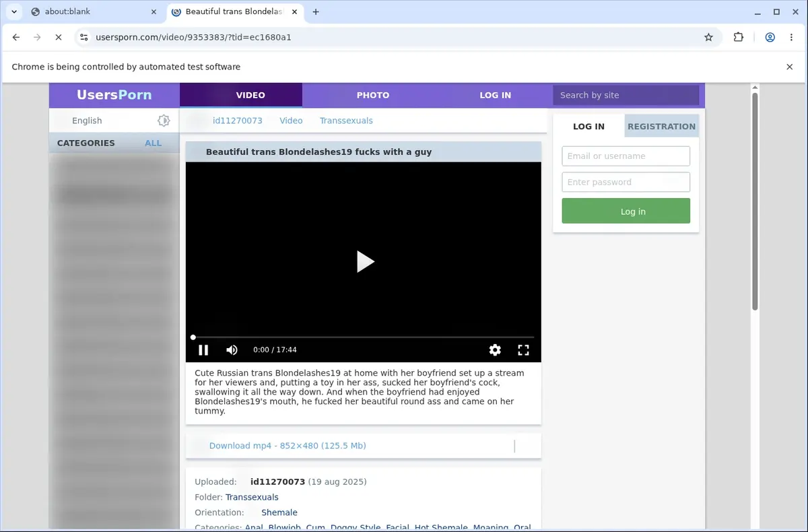Close the about:blank tab
The height and width of the screenshot is (532, 808).
tap(154, 11)
